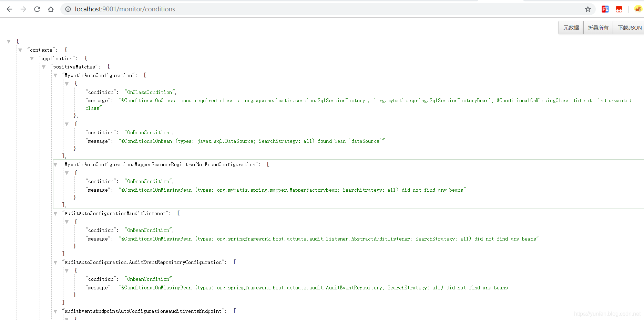Collapse the "contexts" node
The height and width of the screenshot is (320, 644).
20,50
